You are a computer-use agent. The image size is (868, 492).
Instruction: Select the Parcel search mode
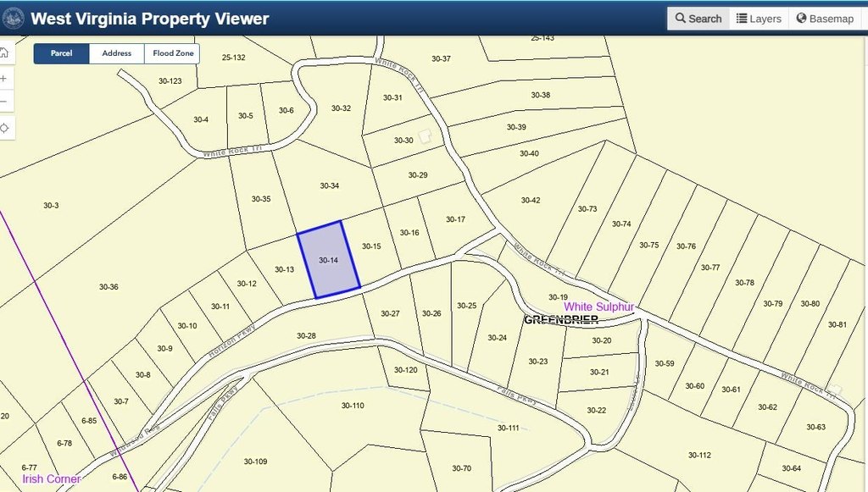[x=61, y=53]
